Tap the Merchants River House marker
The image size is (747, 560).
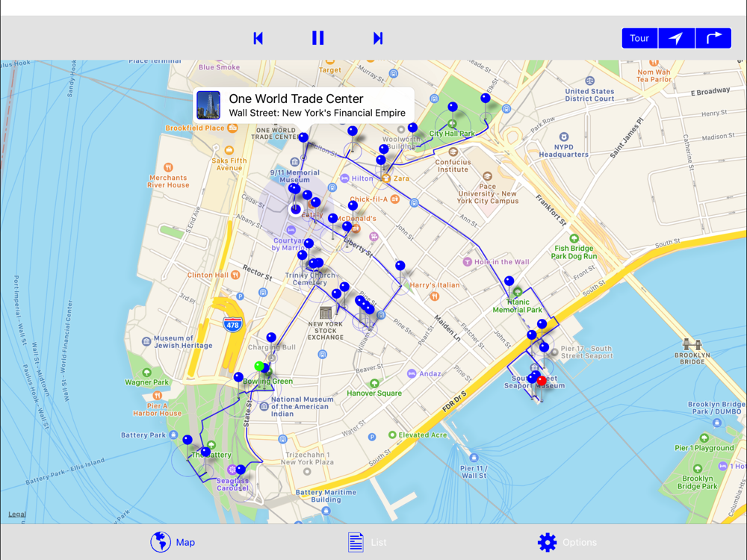168,167
